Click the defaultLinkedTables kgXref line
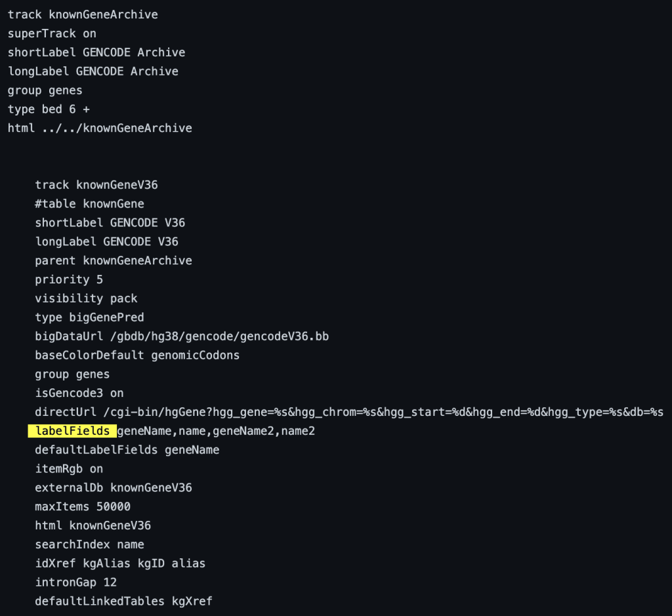The image size is (672, 616). pyautogui.click(x=124, y=602)
